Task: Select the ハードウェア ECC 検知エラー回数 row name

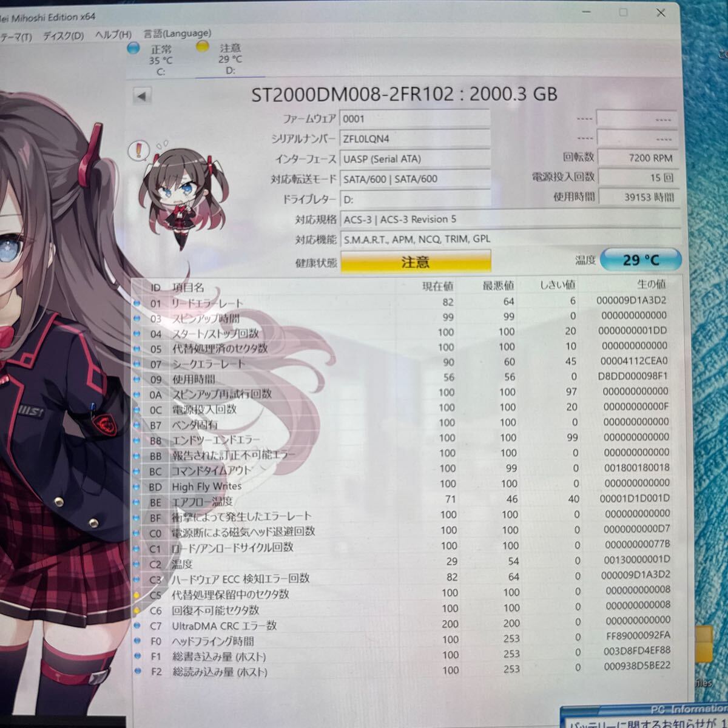Action: (240, 579)
